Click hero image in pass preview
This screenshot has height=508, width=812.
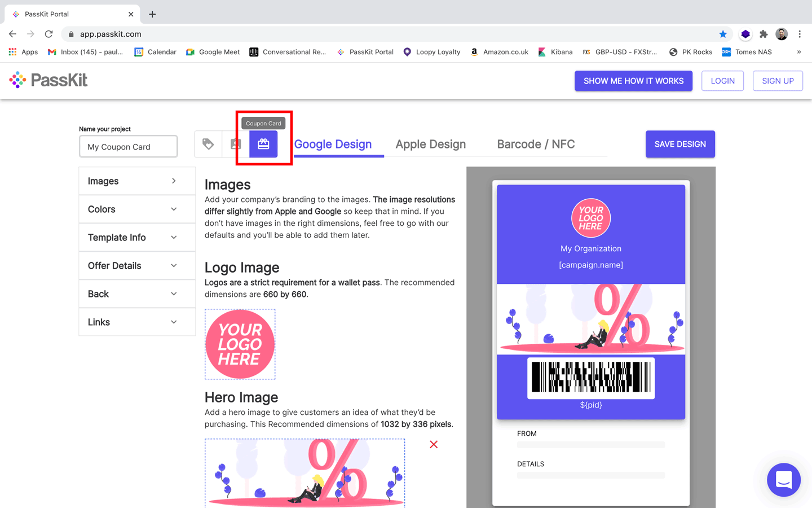591,319
